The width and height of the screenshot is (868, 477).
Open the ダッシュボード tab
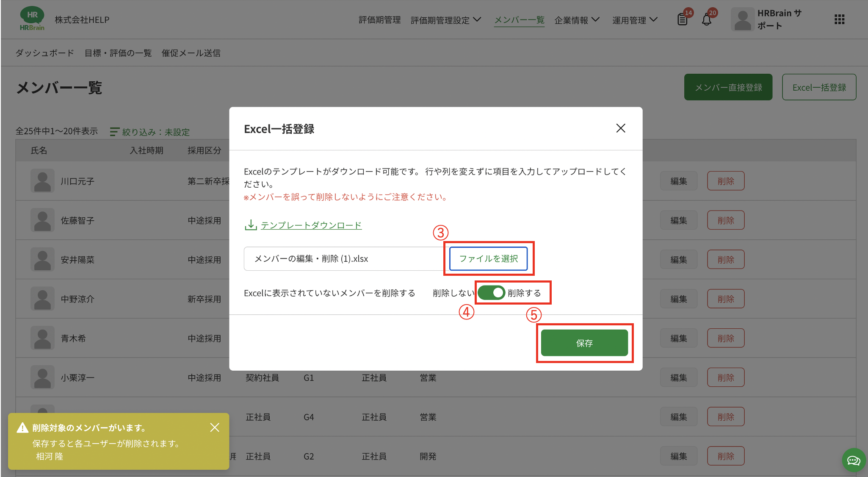tap(45, 53)
